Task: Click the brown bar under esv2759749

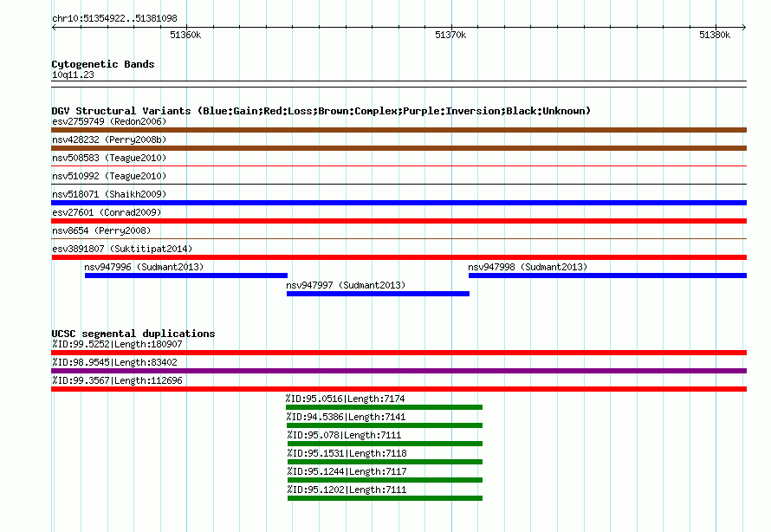Action: pyautogui.click(x=398, y=130)
